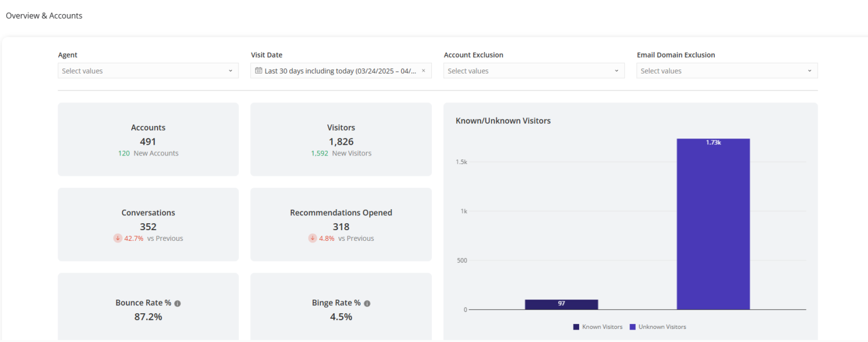Open the Agent dropdown
868x342 pixels.
pos(147,70)
